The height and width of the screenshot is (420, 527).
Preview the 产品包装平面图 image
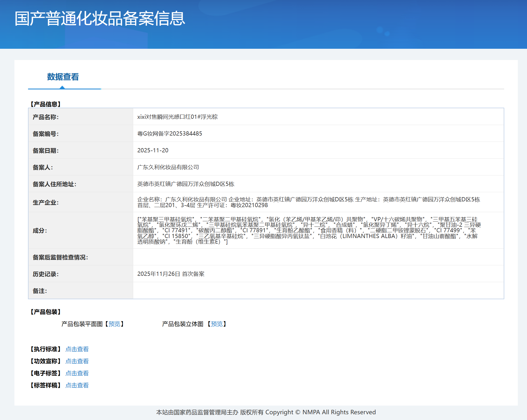114,324
